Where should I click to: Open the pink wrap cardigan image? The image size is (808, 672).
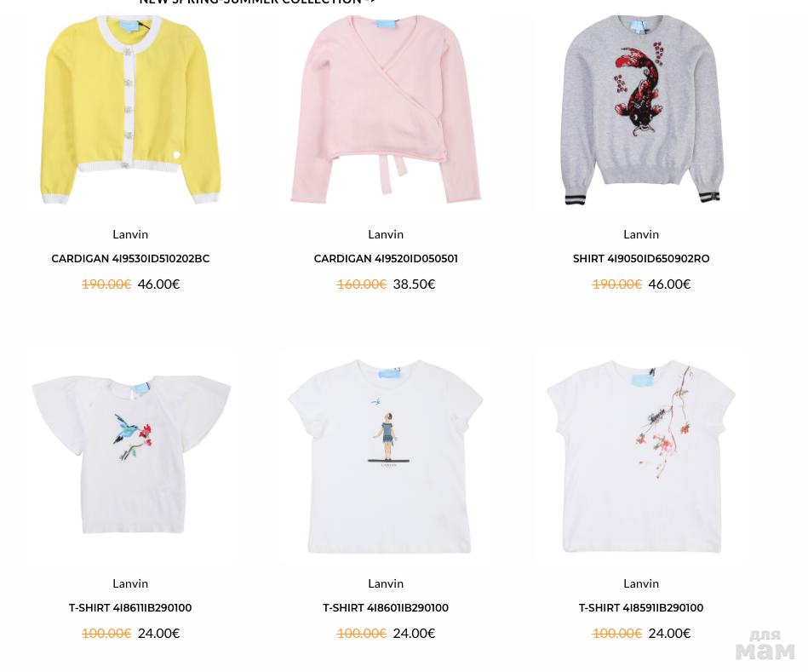[386, 110]
